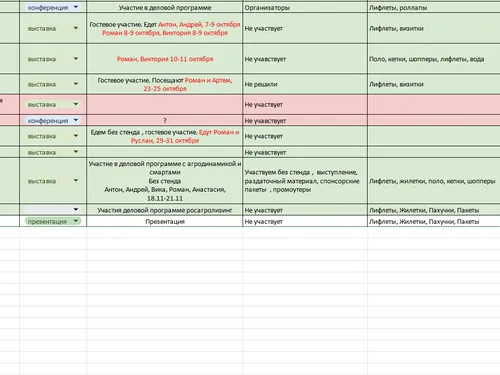This screenshot has width=500, height=375.
Task: Select Не участвует in the 7-9 октября row
Action: pyautogui.click(x=305, y=28)
